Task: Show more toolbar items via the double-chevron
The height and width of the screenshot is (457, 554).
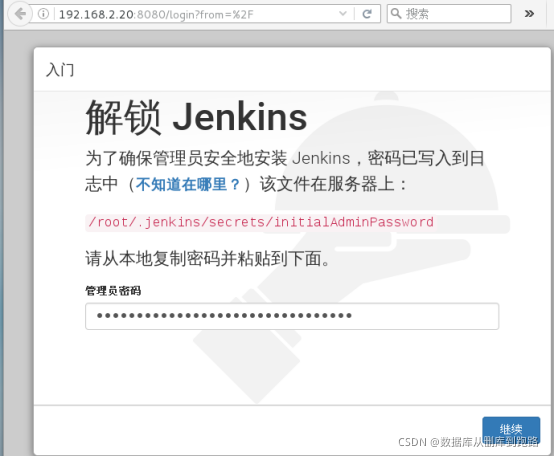Action: point(529,14)
